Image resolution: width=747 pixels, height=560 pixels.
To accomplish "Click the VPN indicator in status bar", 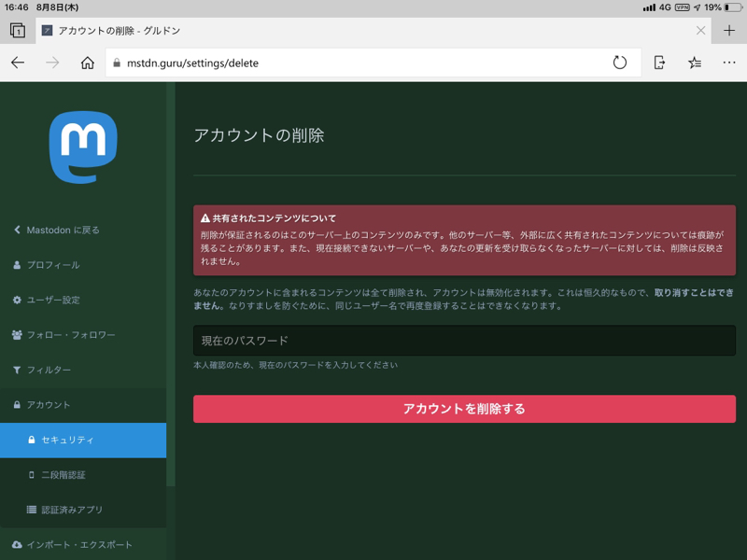I will coord(683,7).
